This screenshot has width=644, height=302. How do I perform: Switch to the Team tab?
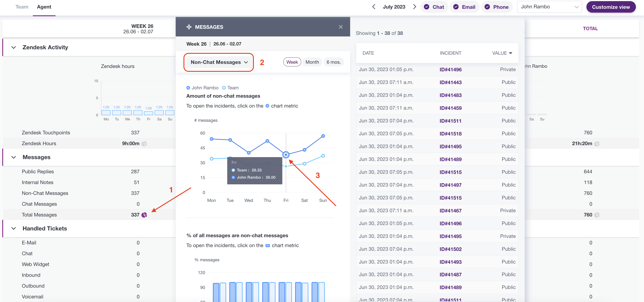pyautogui.click(x=22, y=7)
